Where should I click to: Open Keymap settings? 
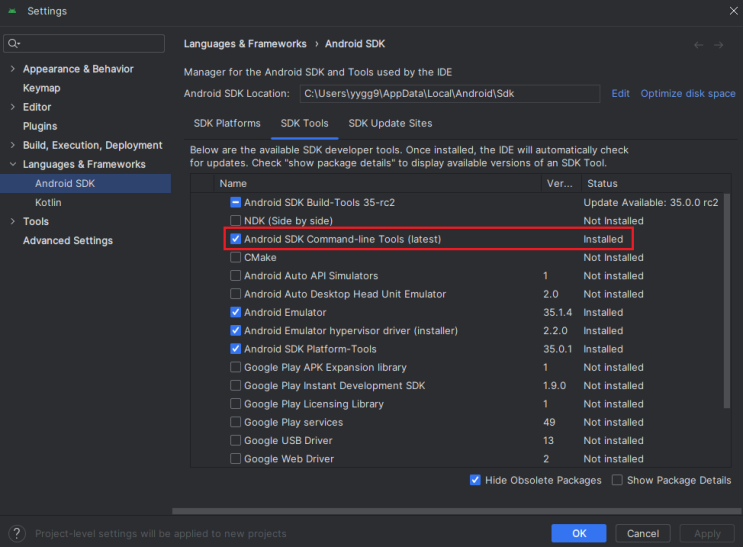[x=42, y=88]
